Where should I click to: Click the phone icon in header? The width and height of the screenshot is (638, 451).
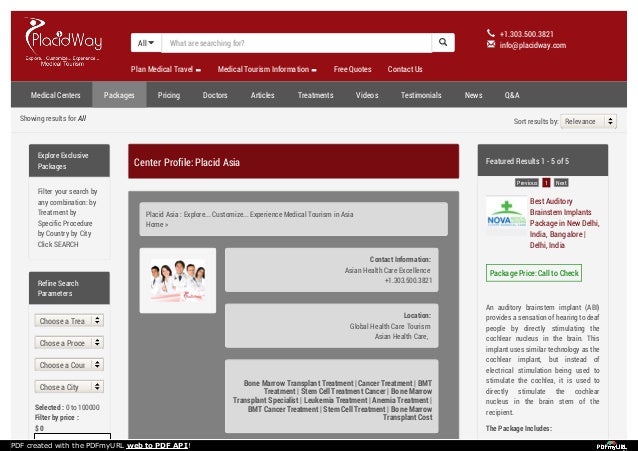click(x=491, y=33)
